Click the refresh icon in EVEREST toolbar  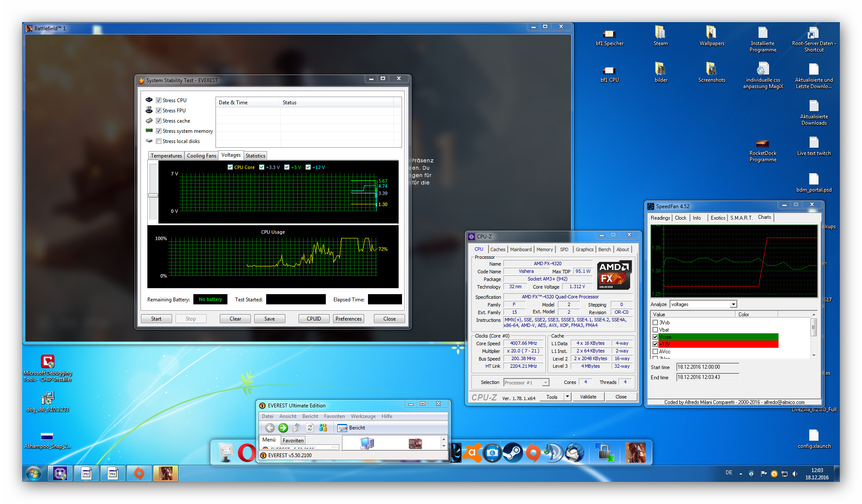click(310, 428)
